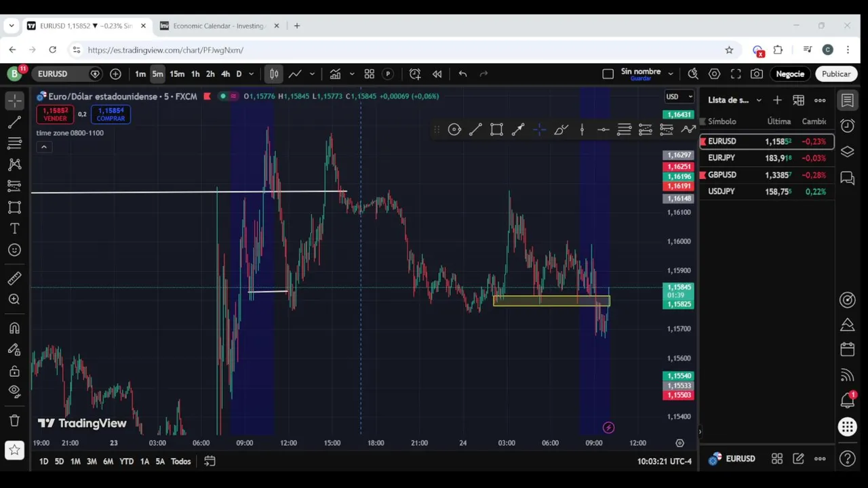Expand the Sin nombre layout dropdown

[x=670, y=74]
